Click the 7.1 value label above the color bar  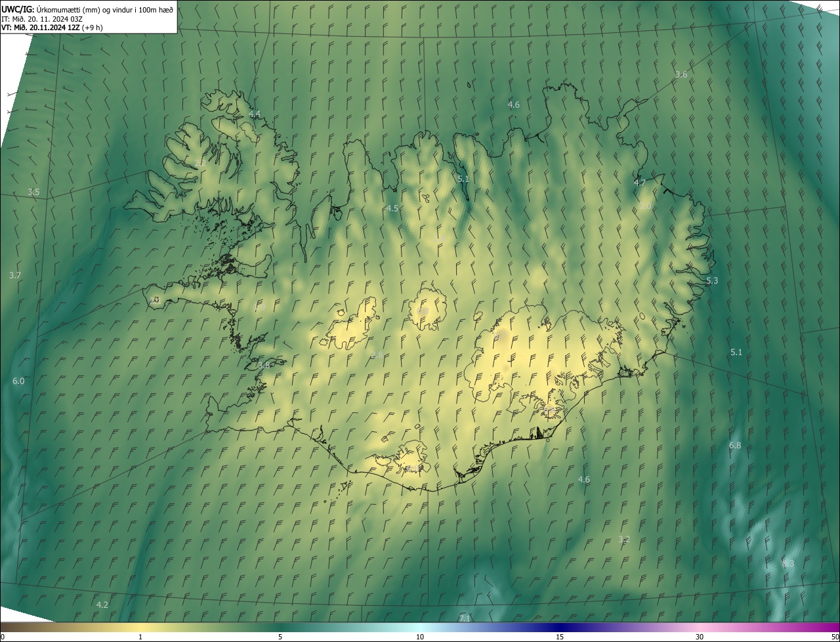tap(465, 618)
